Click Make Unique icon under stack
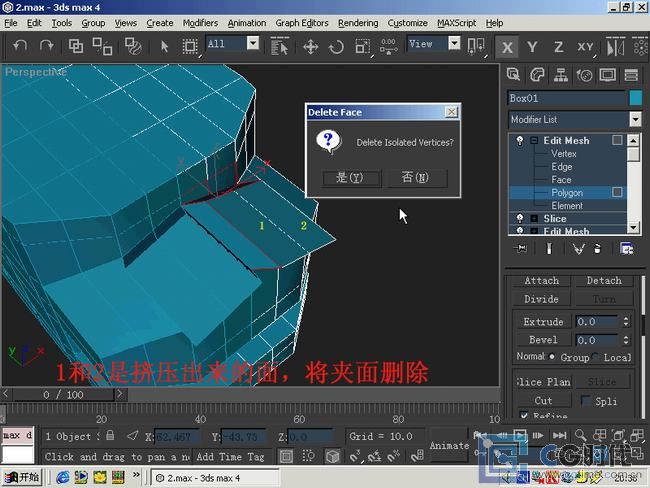The image size is (650, 488). pyautogui.click(x=578, y=248)
